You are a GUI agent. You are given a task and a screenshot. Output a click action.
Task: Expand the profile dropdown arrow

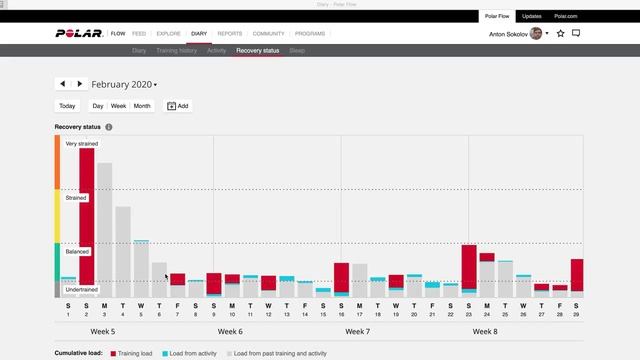547,33
